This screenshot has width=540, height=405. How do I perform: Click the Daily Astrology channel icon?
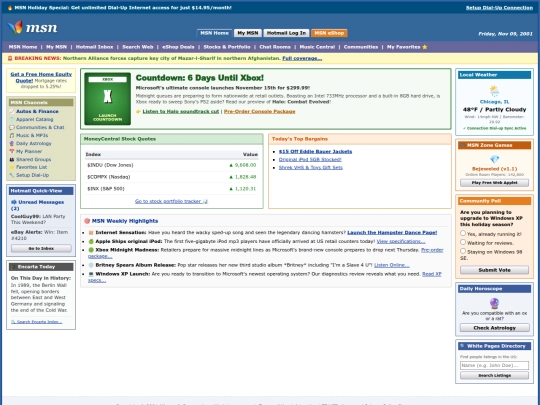coord(12,144)
